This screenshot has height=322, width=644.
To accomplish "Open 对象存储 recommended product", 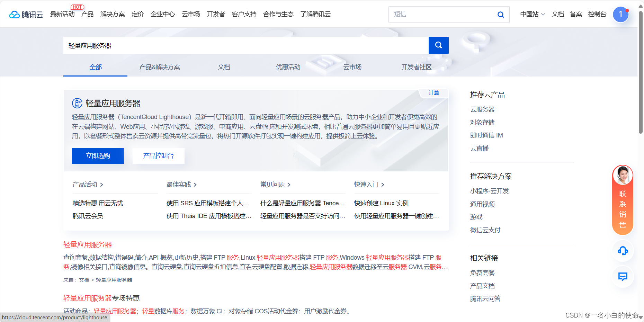I will 482,123.
